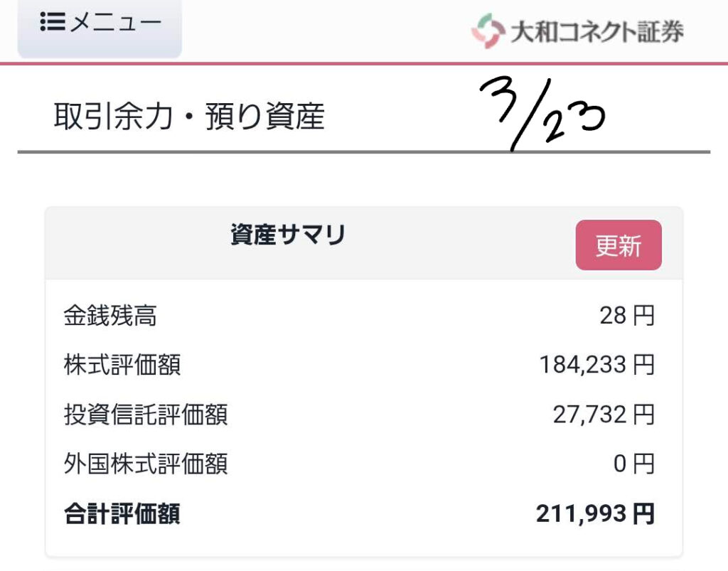728x571 pixels.
Task: Select the 28 円 cash balance value
Action: coord(626,315)
